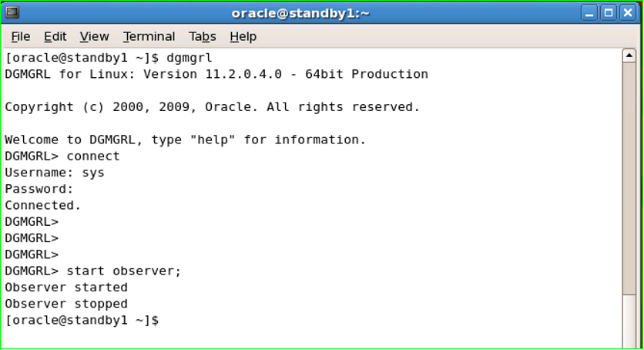Click the vertical scrollbar thumb
Image resolution: width=644 pixels, height=350 pixels.
629,178
